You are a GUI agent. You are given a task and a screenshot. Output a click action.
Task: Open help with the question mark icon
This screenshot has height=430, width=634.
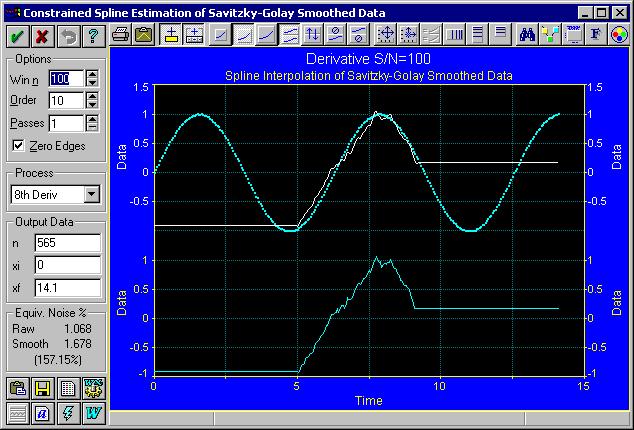coord(93,36)
